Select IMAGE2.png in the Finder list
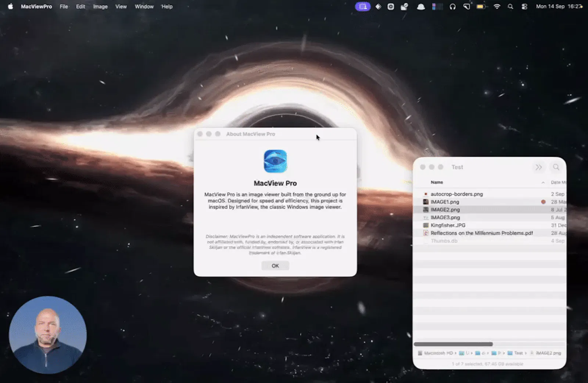Image resolution: width=588 pixels, height=383 pixels. (490, 209)
